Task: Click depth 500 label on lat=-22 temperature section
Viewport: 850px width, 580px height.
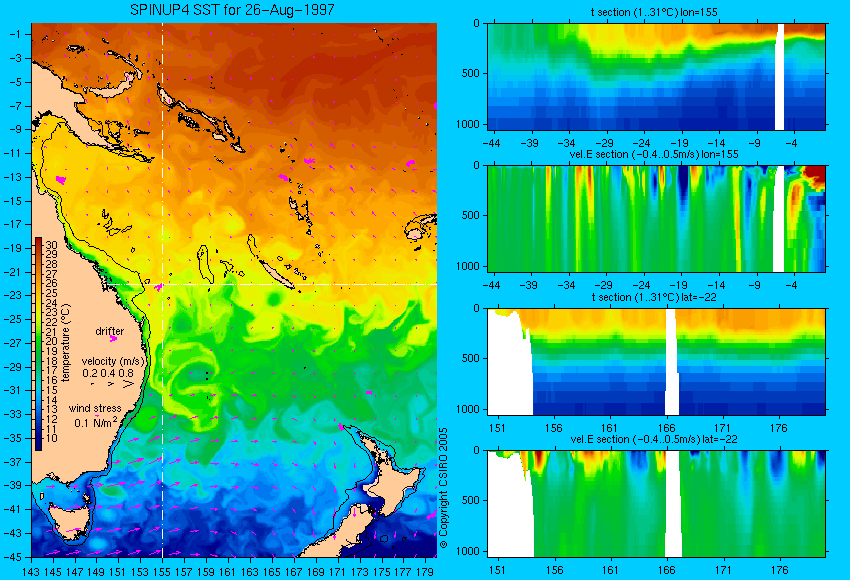Action: tap(471, 358)
